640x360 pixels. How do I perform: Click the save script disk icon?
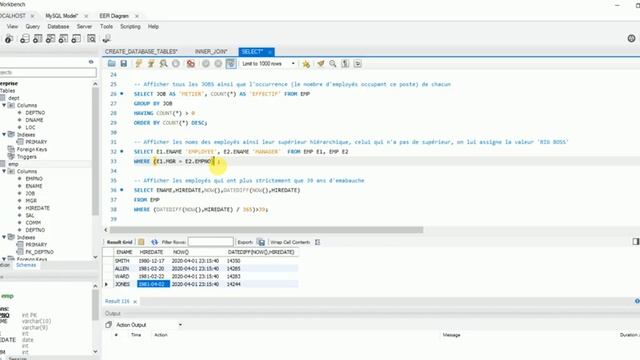tap(124, 64)
